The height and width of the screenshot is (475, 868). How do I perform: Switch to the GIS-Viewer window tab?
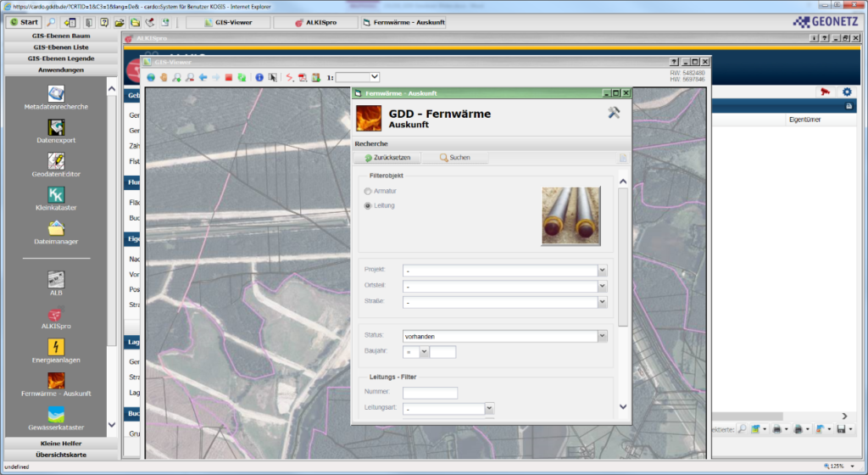tap(228, 22)
